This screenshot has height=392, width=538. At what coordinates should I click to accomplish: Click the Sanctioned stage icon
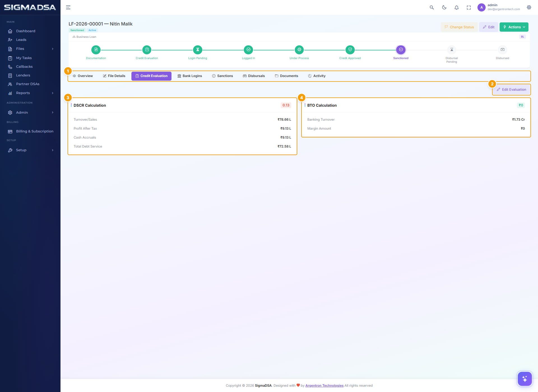[x=401, y=50]
